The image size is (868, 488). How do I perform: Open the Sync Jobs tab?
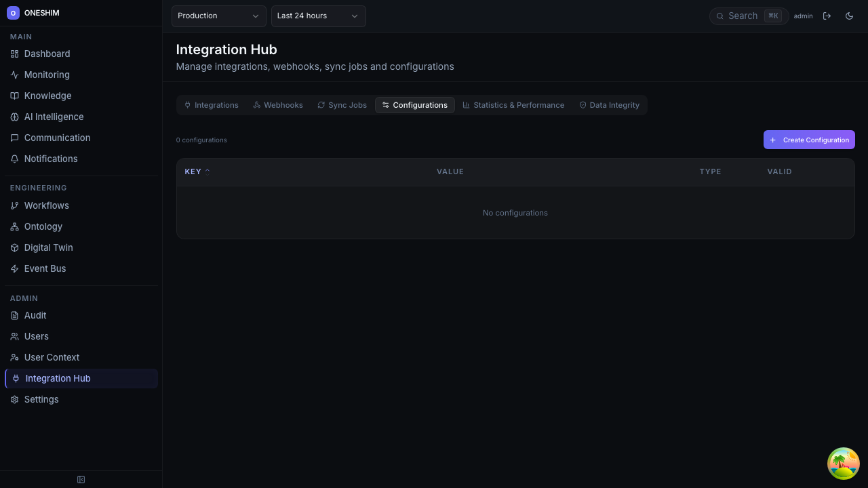click(342, 105)
